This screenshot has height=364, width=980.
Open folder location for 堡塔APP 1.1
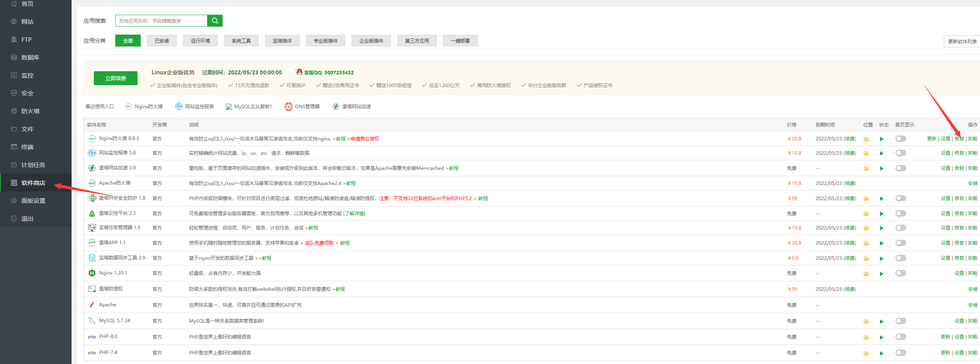click(x=866, y=243)
